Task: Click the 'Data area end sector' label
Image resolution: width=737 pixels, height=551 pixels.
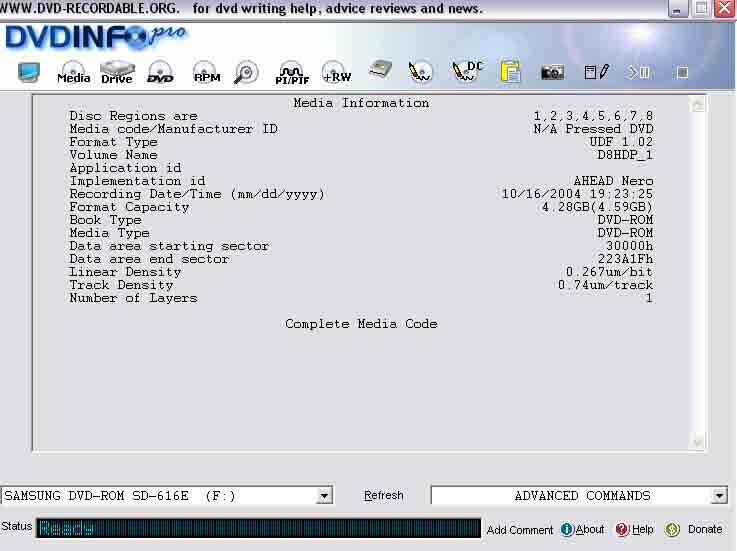Action: tap(149, 259)
